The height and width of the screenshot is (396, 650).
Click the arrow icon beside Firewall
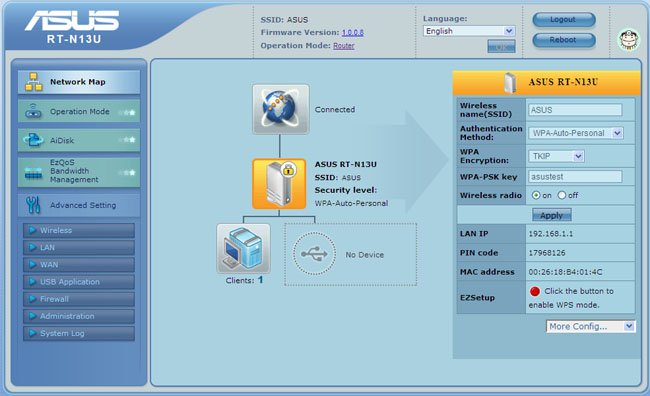tap(32, 299)
